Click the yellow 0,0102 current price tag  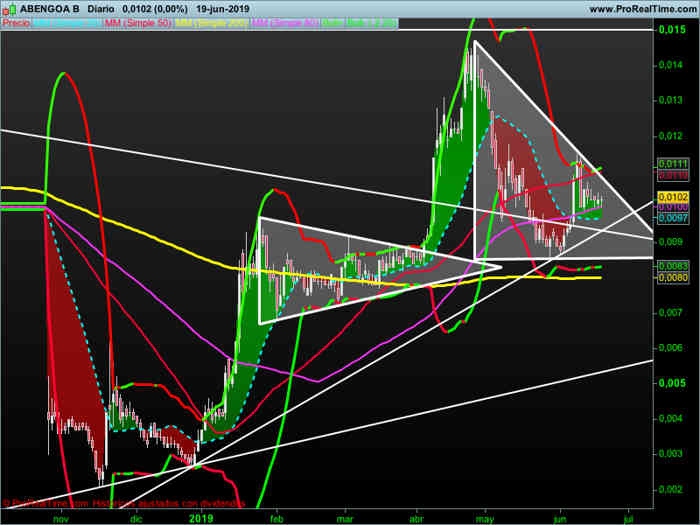(x=673, y=197)
